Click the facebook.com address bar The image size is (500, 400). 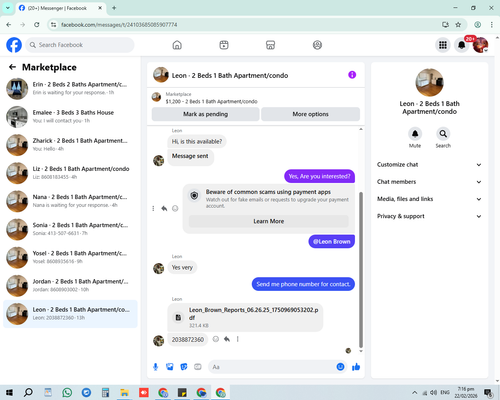247,25
